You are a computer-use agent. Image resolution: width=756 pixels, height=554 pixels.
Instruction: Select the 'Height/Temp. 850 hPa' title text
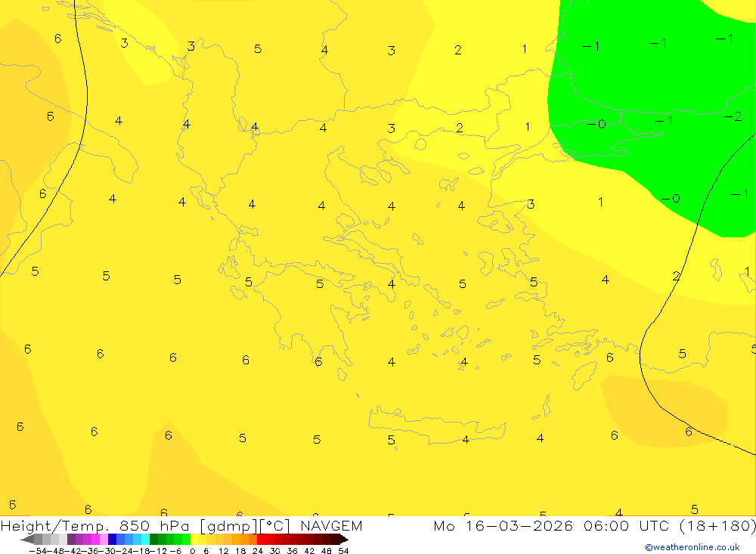pyautogui.click(x=97, y=525)
